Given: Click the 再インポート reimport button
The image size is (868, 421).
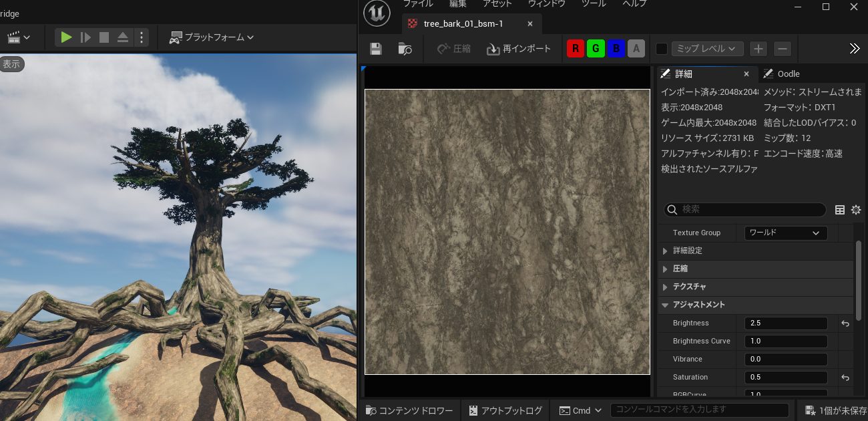Looking at the screenshot, I should click(x=519, y=49).
